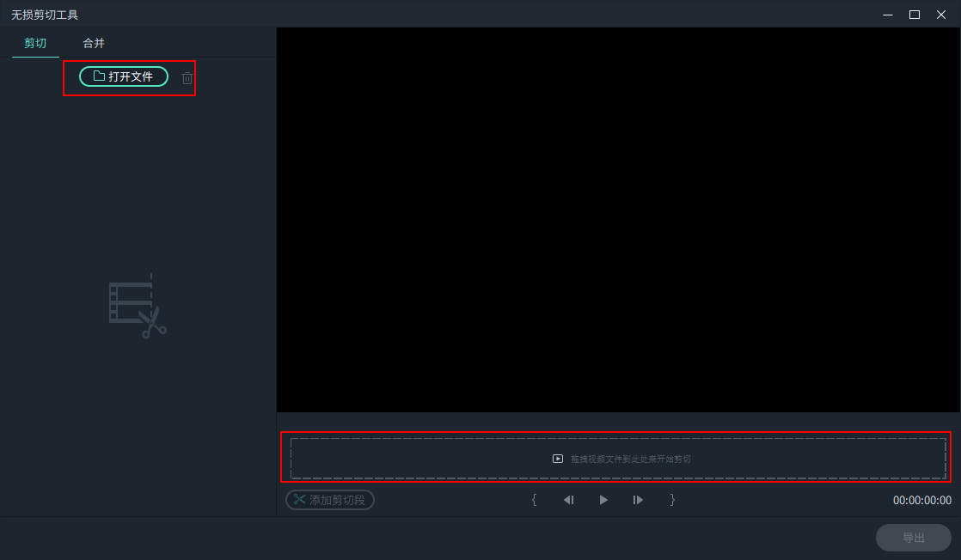Click the 打开文件 button

point(124,76)
